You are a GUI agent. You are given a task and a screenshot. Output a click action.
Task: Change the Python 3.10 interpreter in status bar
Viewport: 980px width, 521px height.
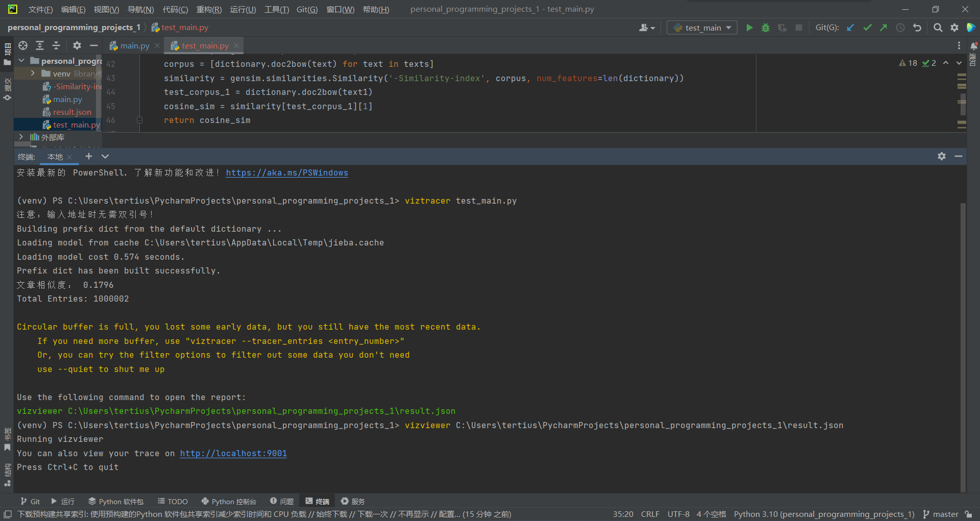[824, 514]
